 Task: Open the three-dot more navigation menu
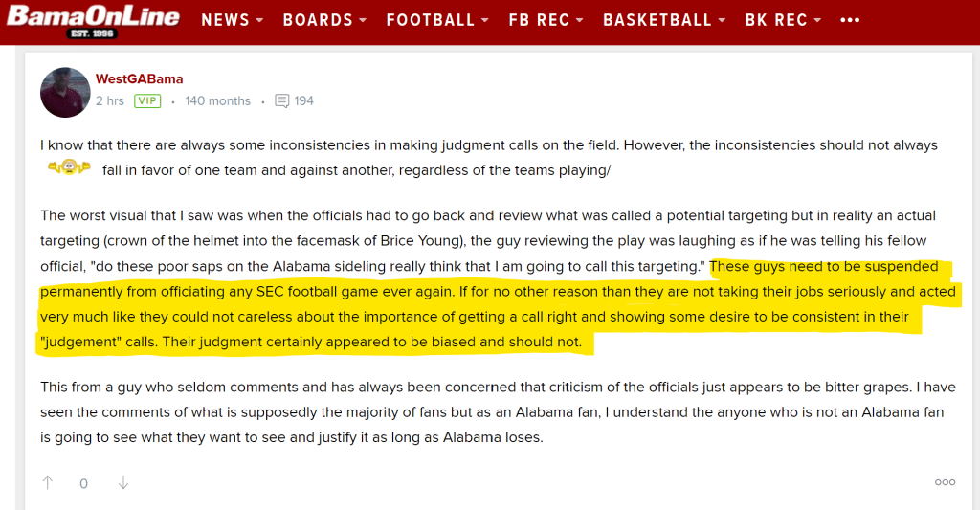click(849, 20)
